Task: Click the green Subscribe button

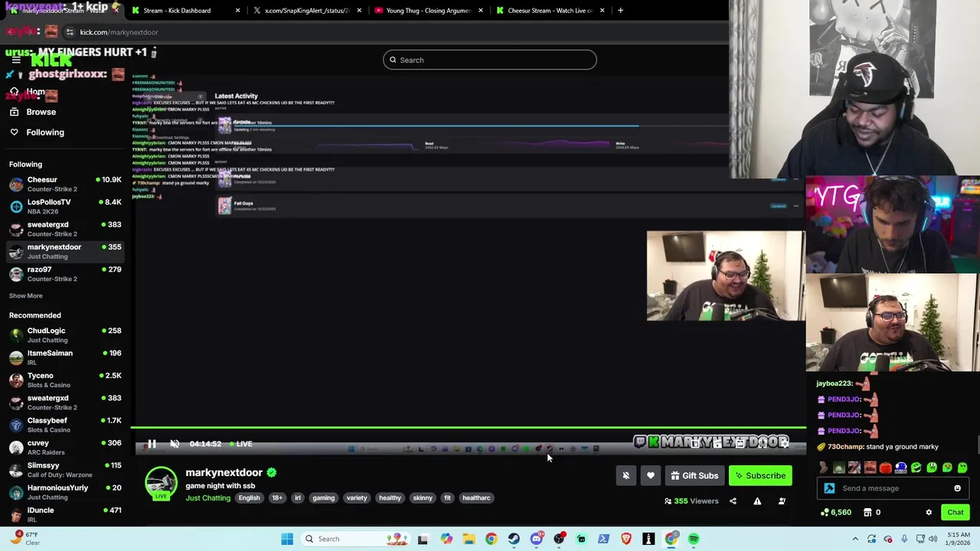Action: pos(760,476)
